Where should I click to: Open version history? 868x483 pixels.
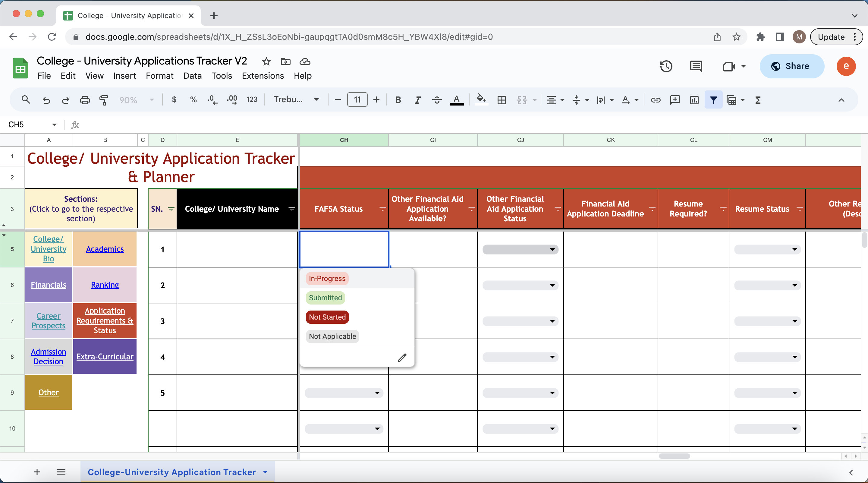point(666,66)
